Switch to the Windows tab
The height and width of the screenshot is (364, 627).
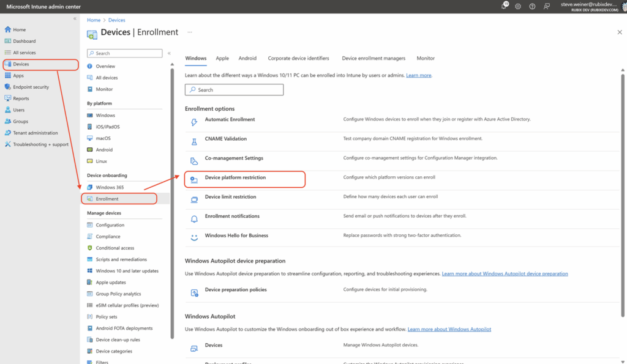[195, 58]
